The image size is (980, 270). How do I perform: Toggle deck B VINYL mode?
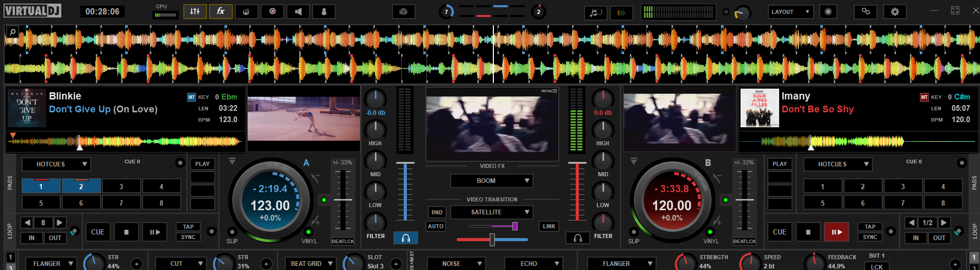(x=710, y=232)
